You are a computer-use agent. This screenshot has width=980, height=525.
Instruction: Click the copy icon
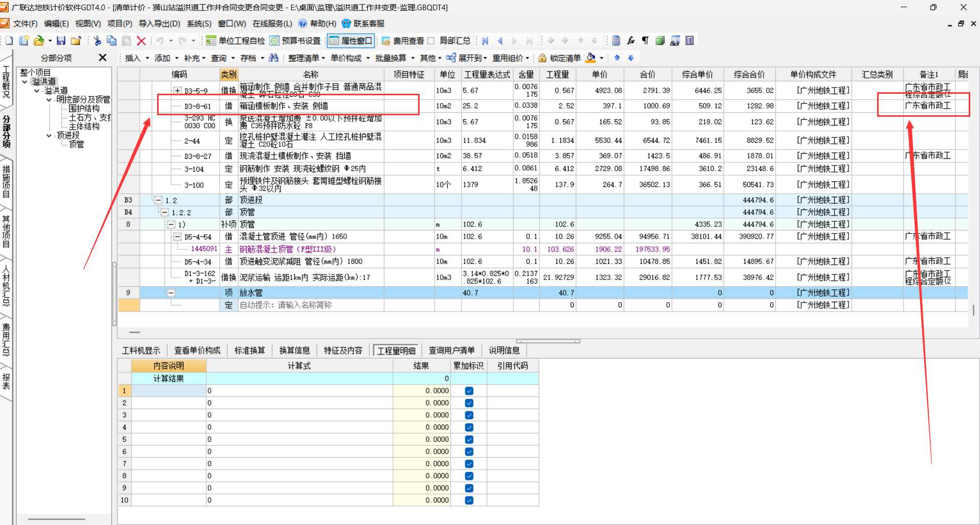pyautogui.click(x=112, y=40)
